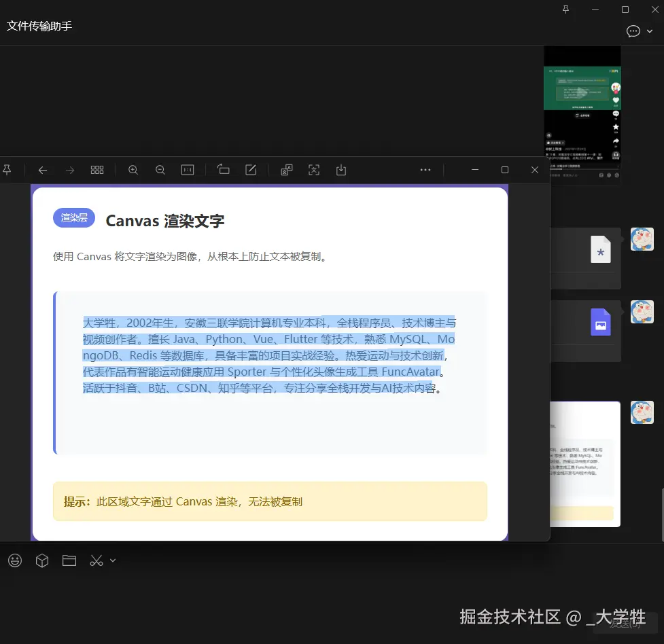Open the emoji picker in the chat

[14, 560]
